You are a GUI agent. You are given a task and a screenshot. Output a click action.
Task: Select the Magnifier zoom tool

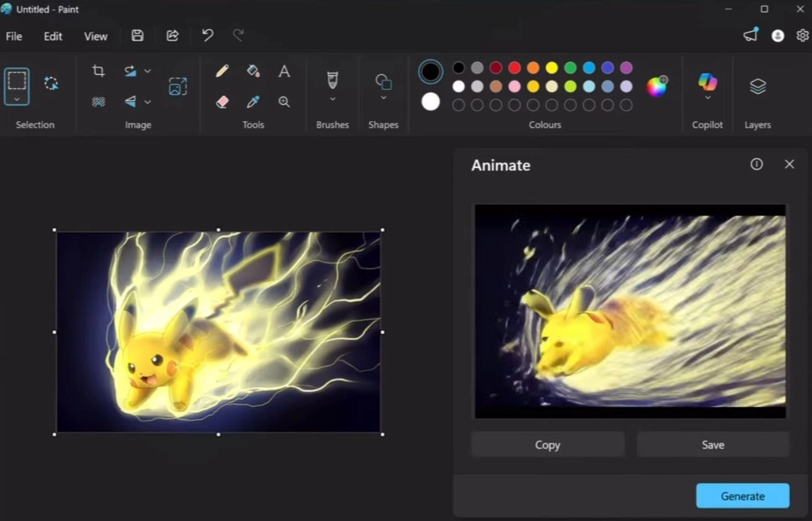pos(284,102)
